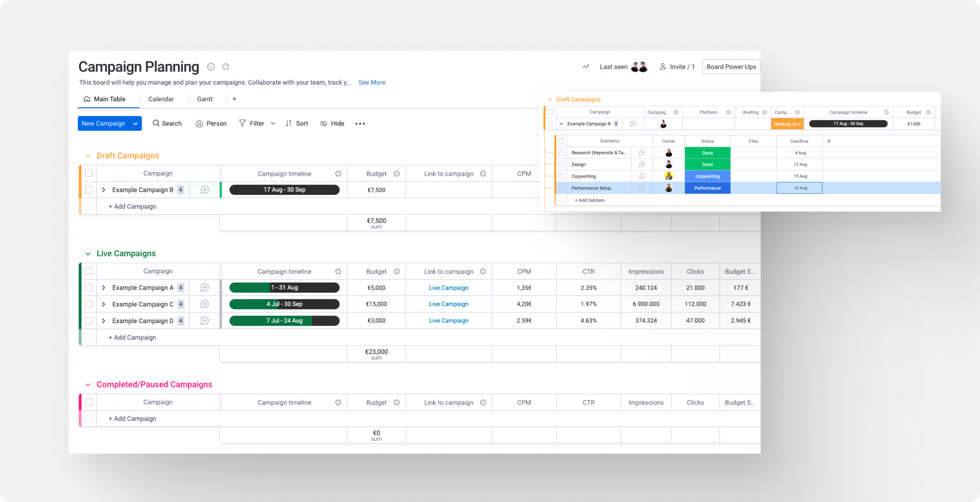Switch to the Gantt view tab

pyautogui.click(x=204, y=99)
